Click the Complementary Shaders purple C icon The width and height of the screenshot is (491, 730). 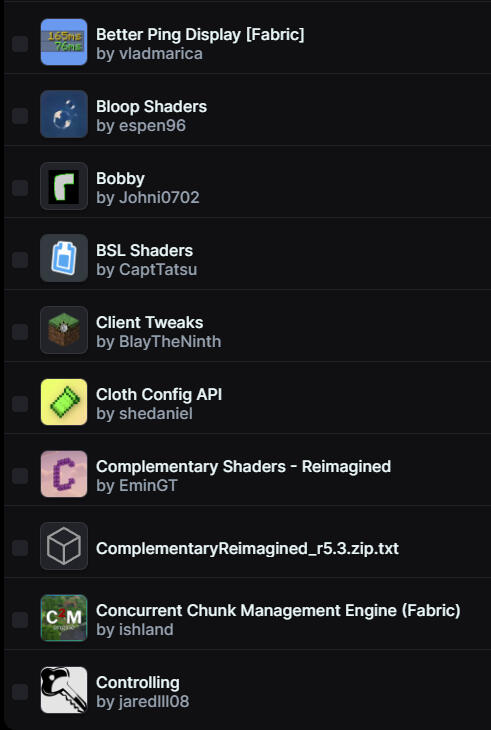(64, 474)
